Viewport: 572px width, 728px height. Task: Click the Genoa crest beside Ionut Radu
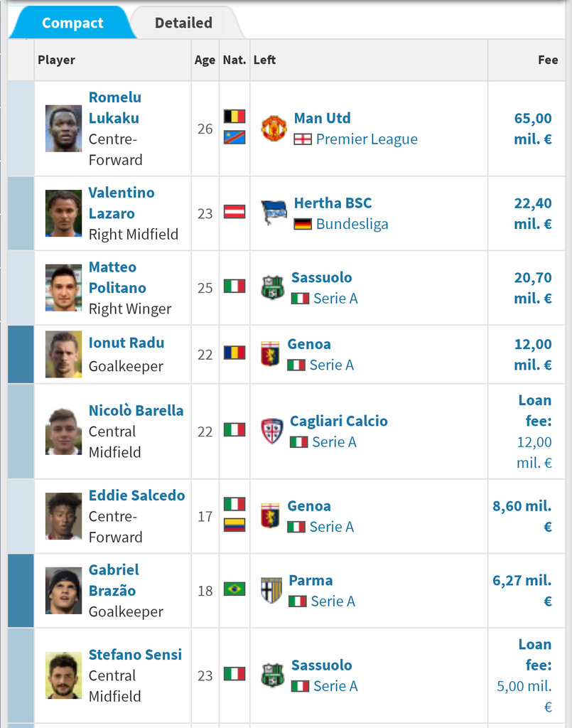(270, 354)
